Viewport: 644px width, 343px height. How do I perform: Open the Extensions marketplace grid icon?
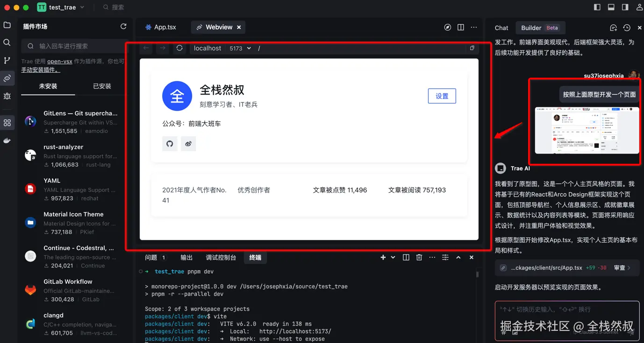7,123
